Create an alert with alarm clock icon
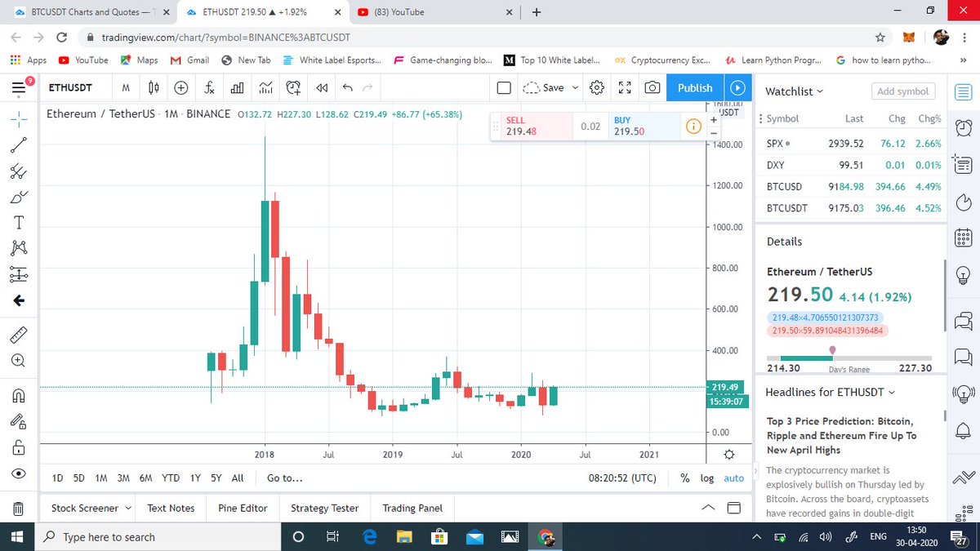 293,87
